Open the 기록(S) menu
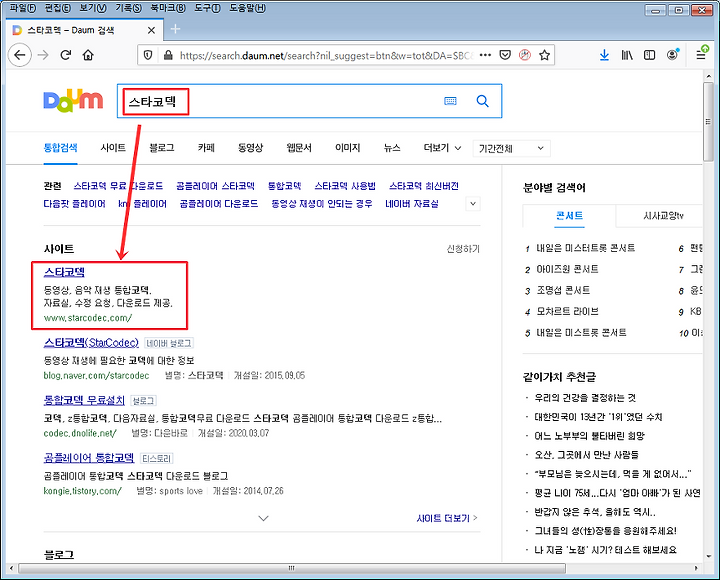This screenshot has width=720, height=580. coord(128,8)
